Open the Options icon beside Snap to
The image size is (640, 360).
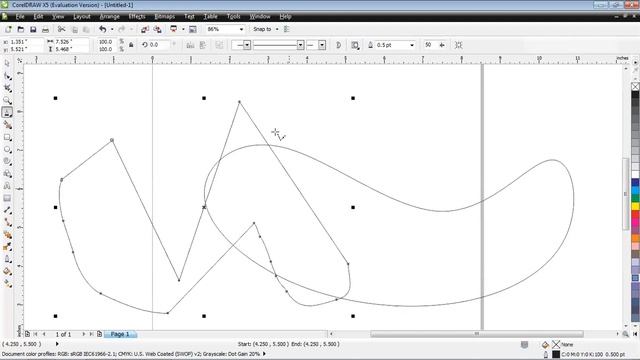(287, 29)
